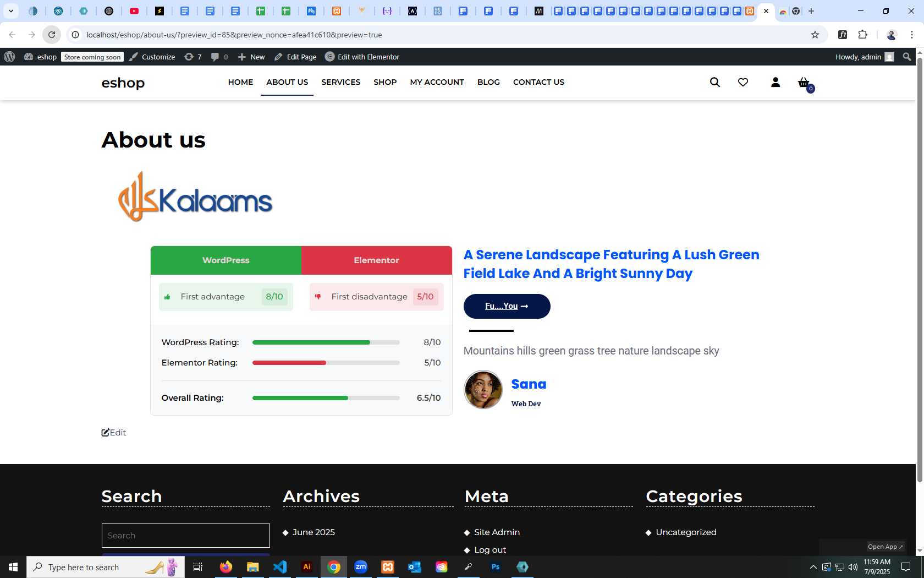Open Howdy, admin account menu
The height and width of the screenshot is (578, 924).
865,57
